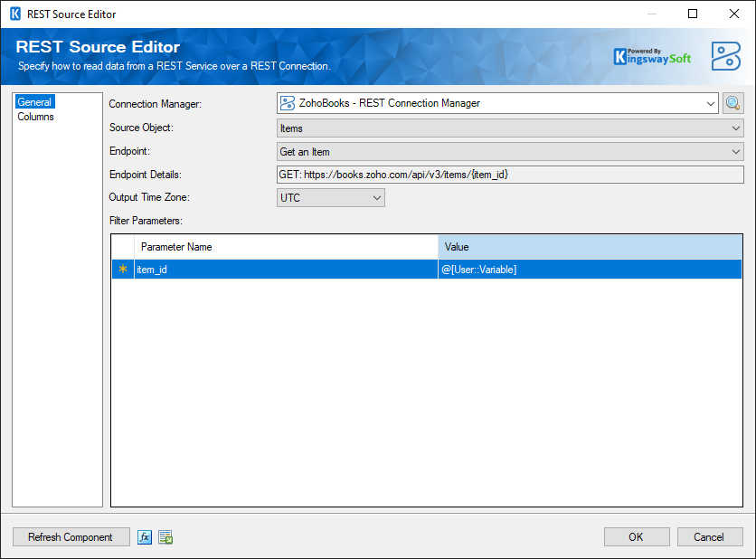Click the Cancel button
Viewport: 756px width, 559px height.
710,536
